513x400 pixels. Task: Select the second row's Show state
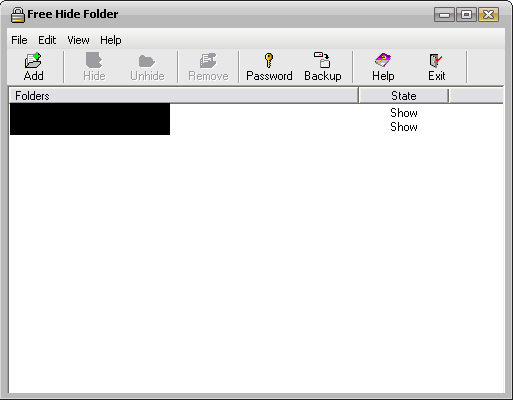pos(404,127)
